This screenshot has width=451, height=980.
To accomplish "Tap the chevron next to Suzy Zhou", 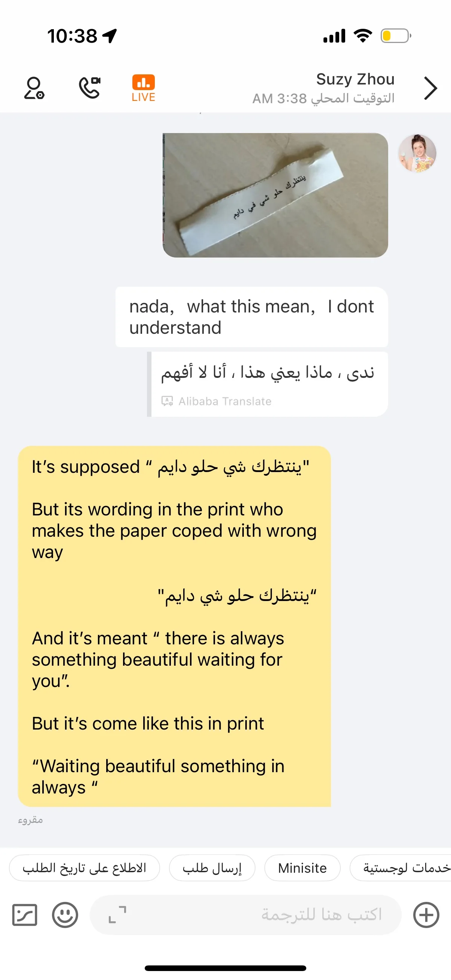I will 430,88.
